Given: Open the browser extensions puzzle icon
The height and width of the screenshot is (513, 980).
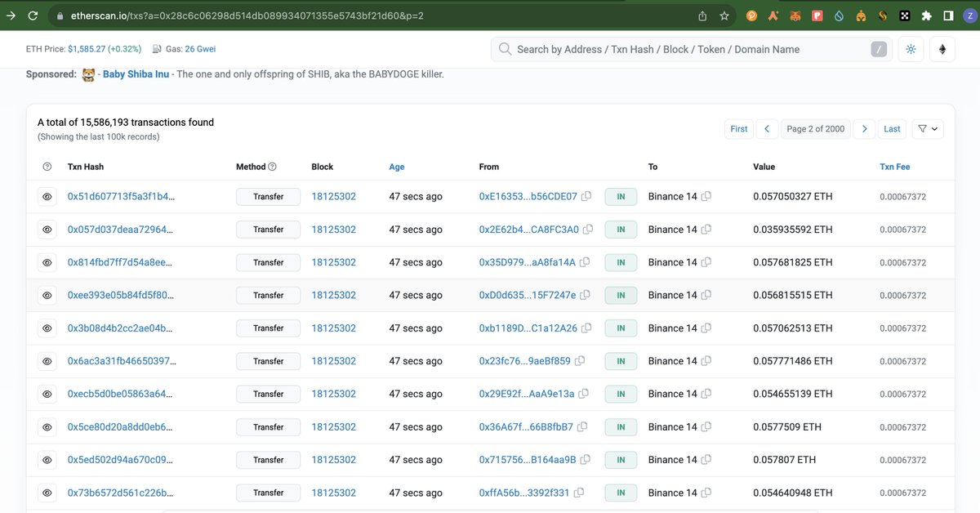Looking at the screenshot, I should 926,15.
